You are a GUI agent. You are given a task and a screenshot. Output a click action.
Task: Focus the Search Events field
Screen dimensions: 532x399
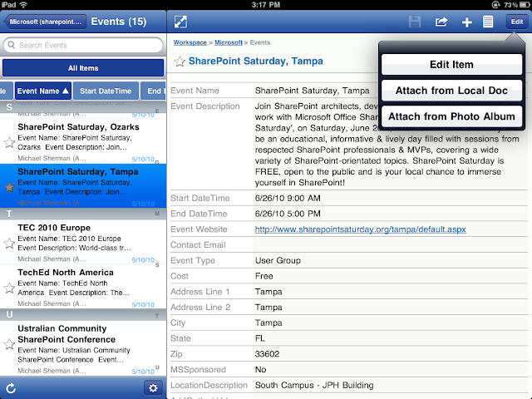(x=83, y=45)
